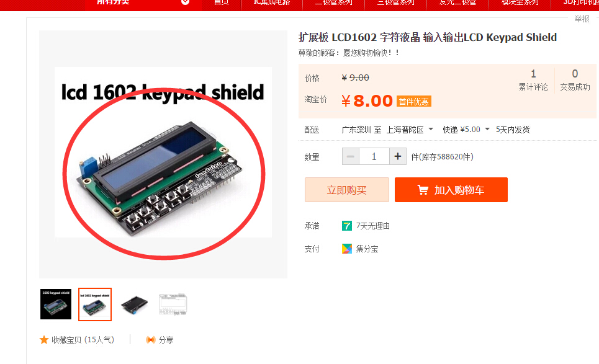Decrease quantity with the minus stepper
Image resolution: width=599 pixels, height=364 pixels.
coord(350,156)
